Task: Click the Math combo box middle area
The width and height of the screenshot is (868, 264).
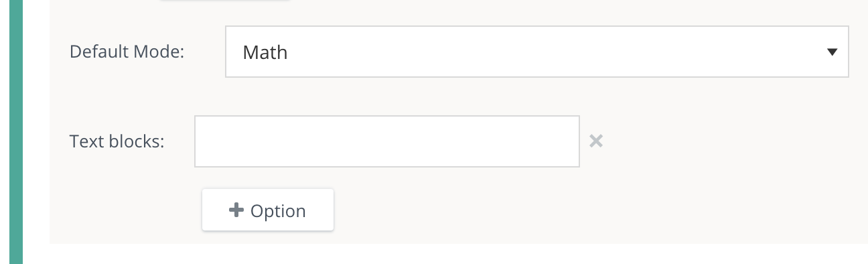Action: 537,52
